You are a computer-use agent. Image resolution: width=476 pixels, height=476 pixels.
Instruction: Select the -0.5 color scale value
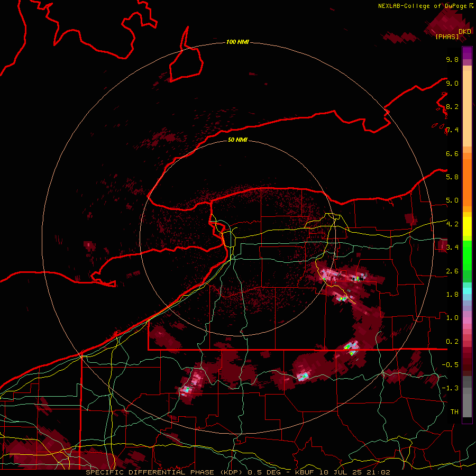coord(450,364)
